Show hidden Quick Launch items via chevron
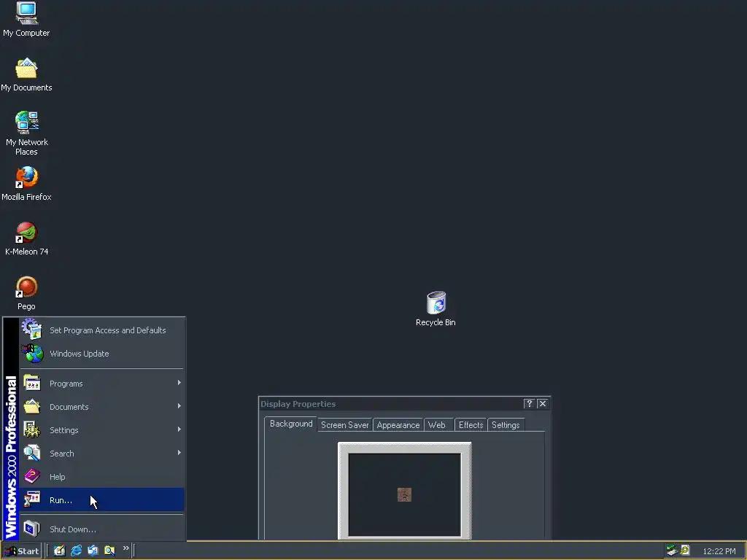Viewport: 747px width, 560px height. (125, 548)
